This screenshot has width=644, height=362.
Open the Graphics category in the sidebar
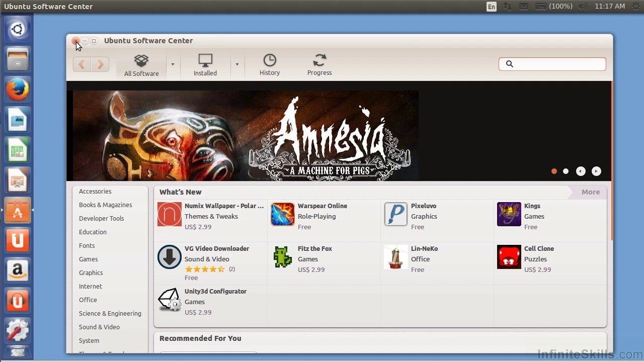(x=91, y=273)
